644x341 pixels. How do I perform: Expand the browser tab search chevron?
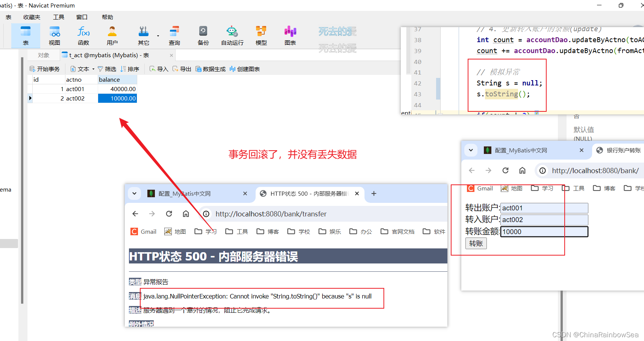[x=134, y=193]
